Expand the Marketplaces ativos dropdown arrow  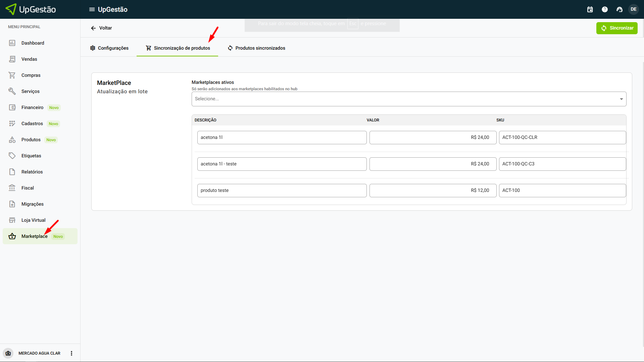[621, 99]
